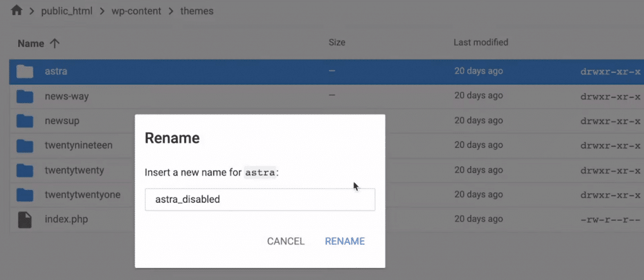644x280 pixels.
Task: Open themes in the breadcrumb
Action: (x=197, y=11)
